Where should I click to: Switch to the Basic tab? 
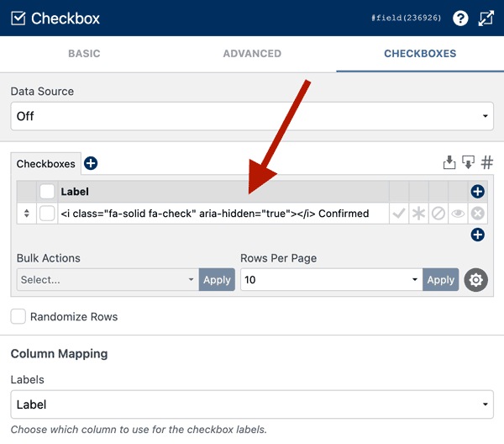click(84, 54)
